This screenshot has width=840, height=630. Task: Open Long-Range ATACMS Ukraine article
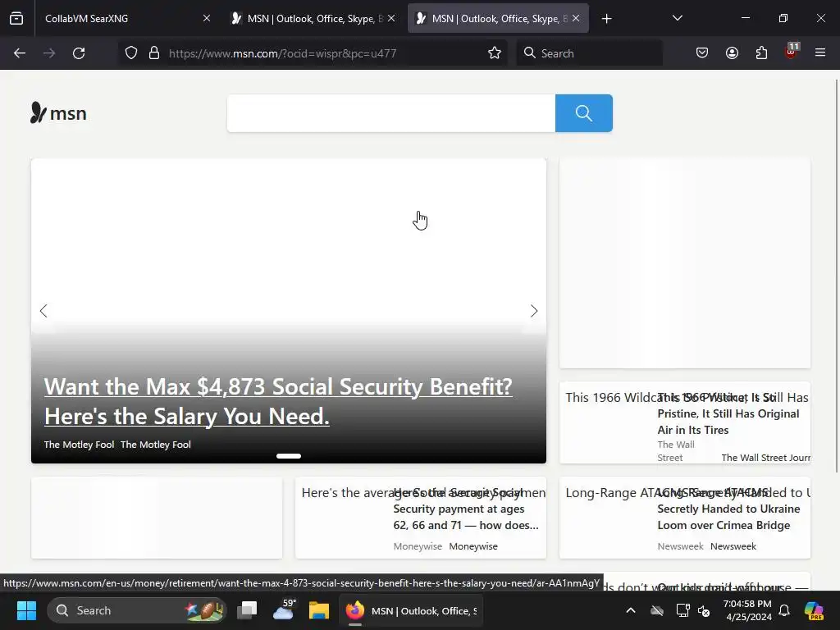point(728,509)
